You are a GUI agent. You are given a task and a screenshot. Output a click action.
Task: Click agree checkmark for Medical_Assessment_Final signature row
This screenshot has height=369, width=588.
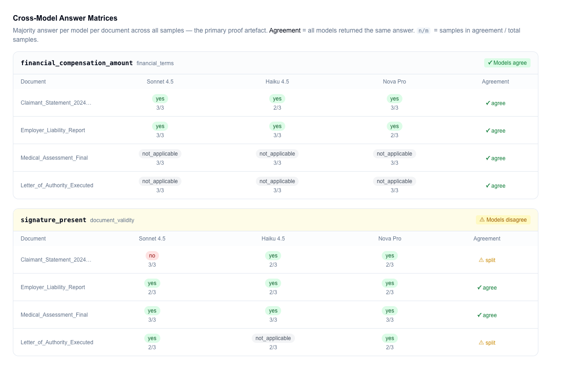pyautogui.click(x=487, y=315)
